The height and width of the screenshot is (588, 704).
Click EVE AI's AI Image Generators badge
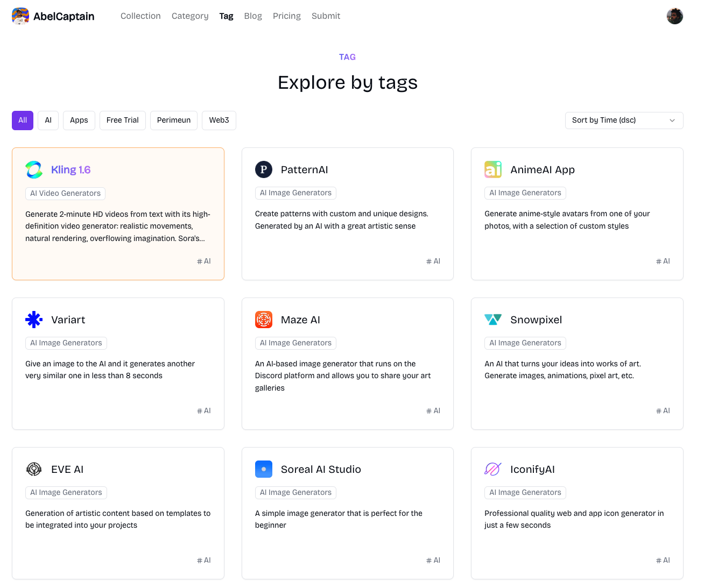pos(66,492)
